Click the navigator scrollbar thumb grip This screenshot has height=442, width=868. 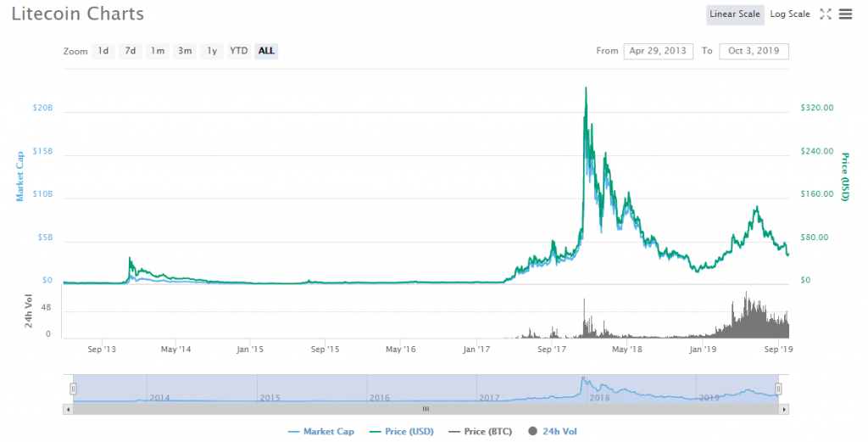(x=426, y=409)
